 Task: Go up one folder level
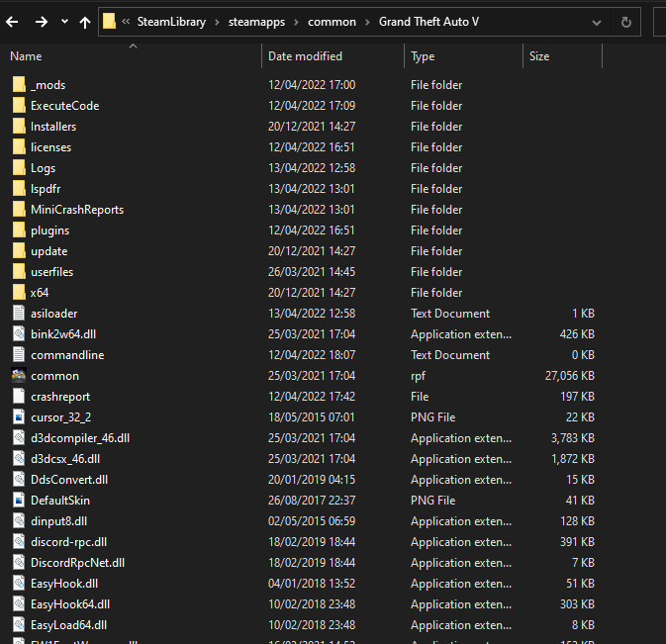85,22
